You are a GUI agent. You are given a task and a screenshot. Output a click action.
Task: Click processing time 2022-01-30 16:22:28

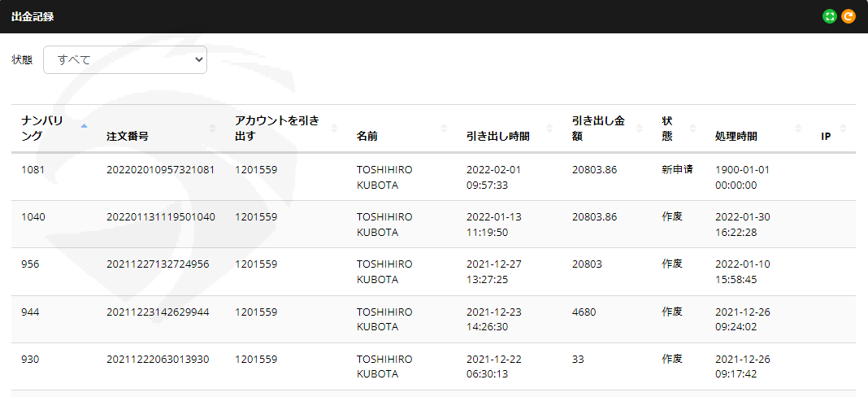[x=742, y=225]
